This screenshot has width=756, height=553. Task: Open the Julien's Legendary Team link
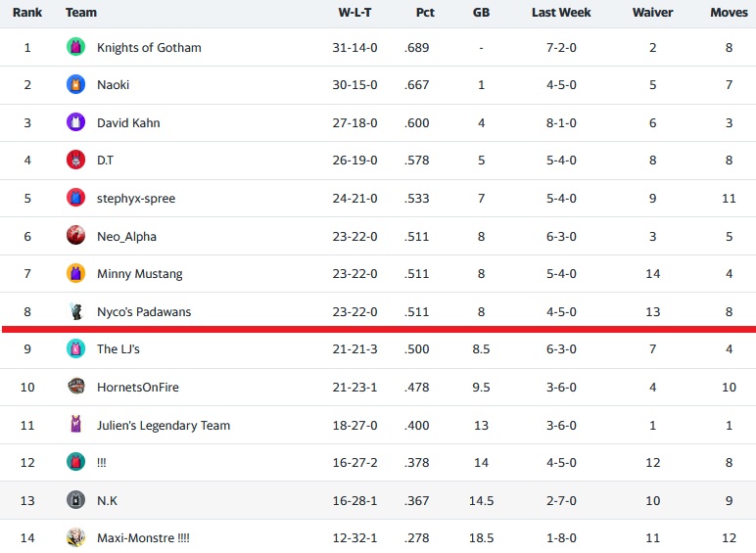click(163, 426)
